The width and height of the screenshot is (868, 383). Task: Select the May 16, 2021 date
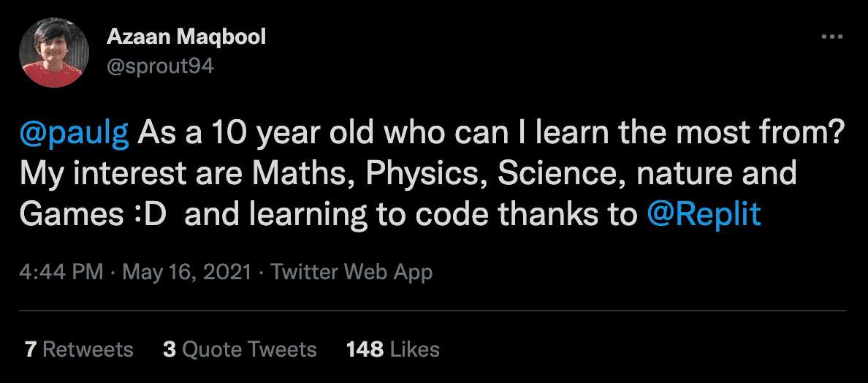pyautogui.click(x=188, y=273)
